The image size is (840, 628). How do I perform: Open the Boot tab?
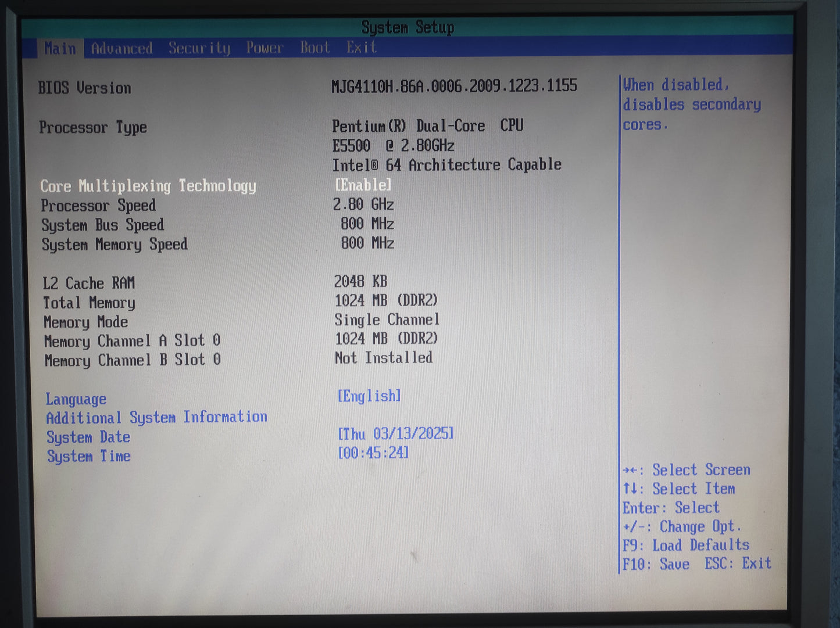click(x=315, y=48)
